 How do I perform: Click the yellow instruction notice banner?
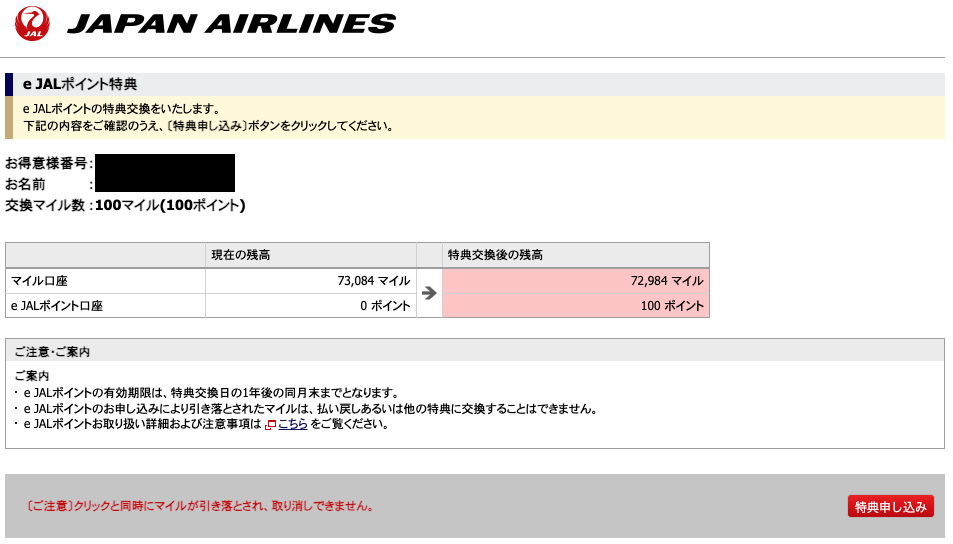point(475,117)
